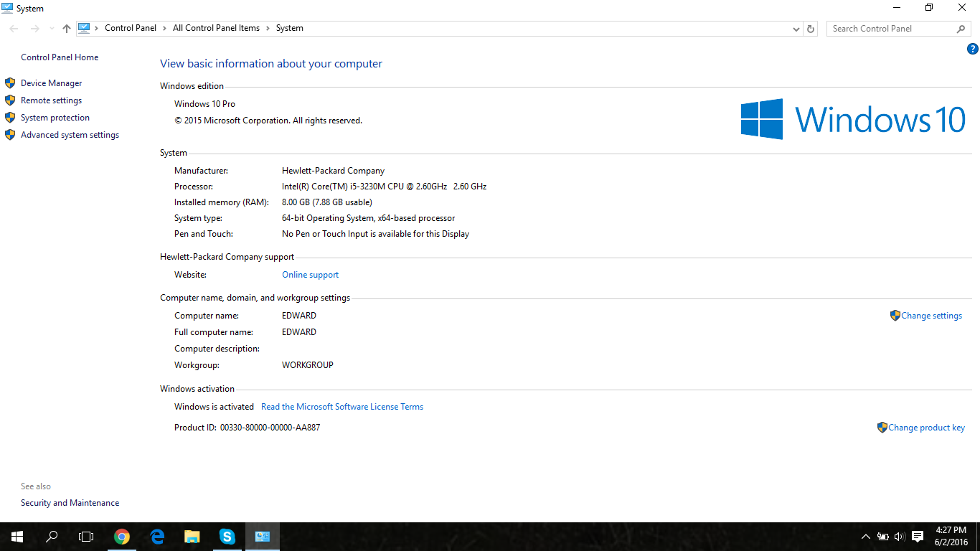Screen dimensions: 980x551
Task: Open Device Manager link
Action: click(52, 83)
